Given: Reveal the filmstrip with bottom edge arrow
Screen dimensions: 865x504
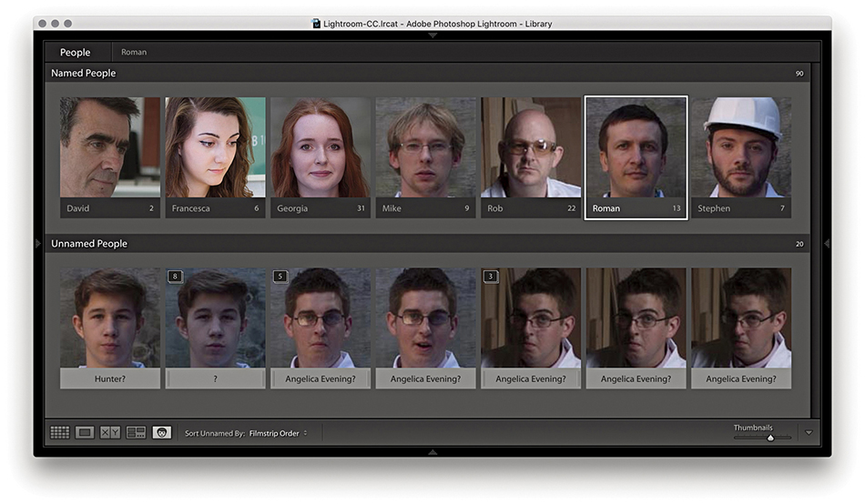Looking at the screenshot, I should click(x=432, y=451).
